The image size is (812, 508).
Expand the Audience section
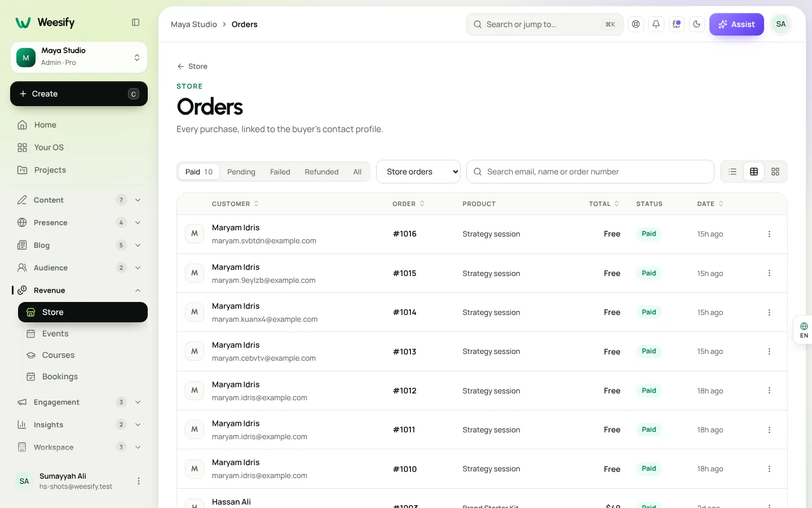pos(79,268)
